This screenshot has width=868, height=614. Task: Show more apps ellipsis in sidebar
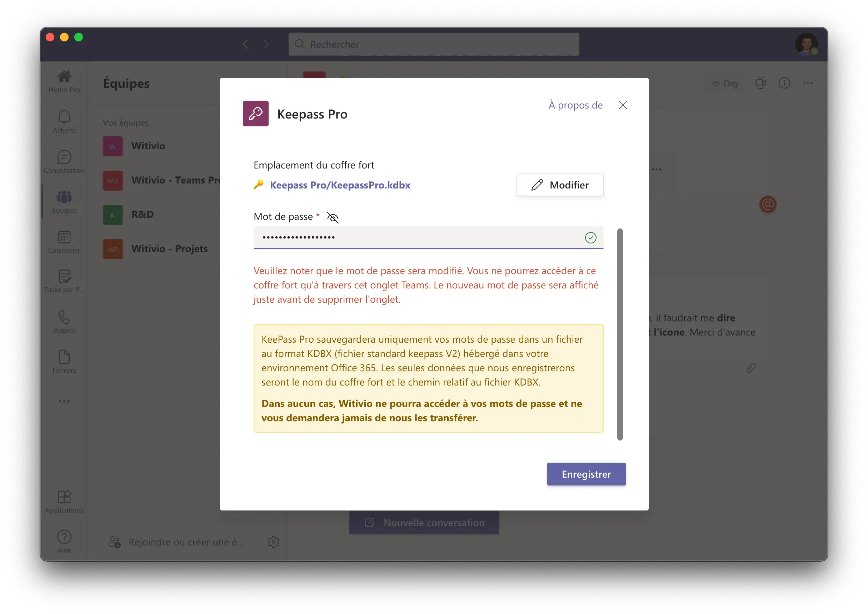point(64,401)
